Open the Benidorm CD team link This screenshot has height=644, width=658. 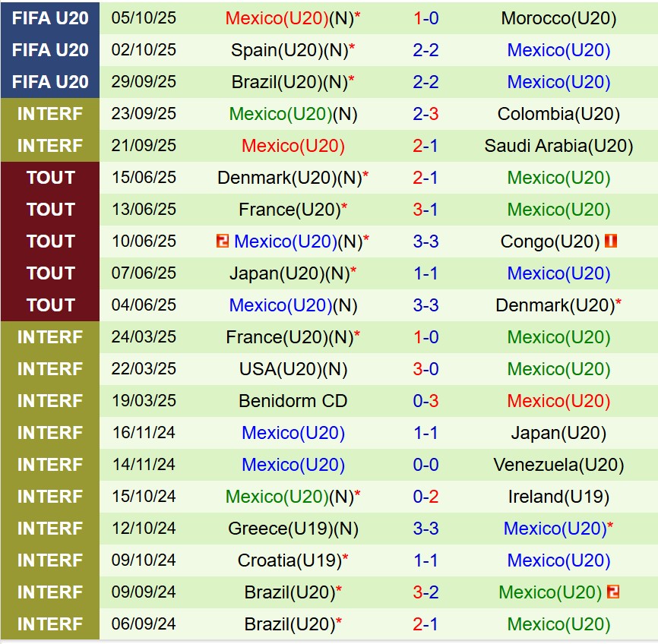[x=293, y=401]
